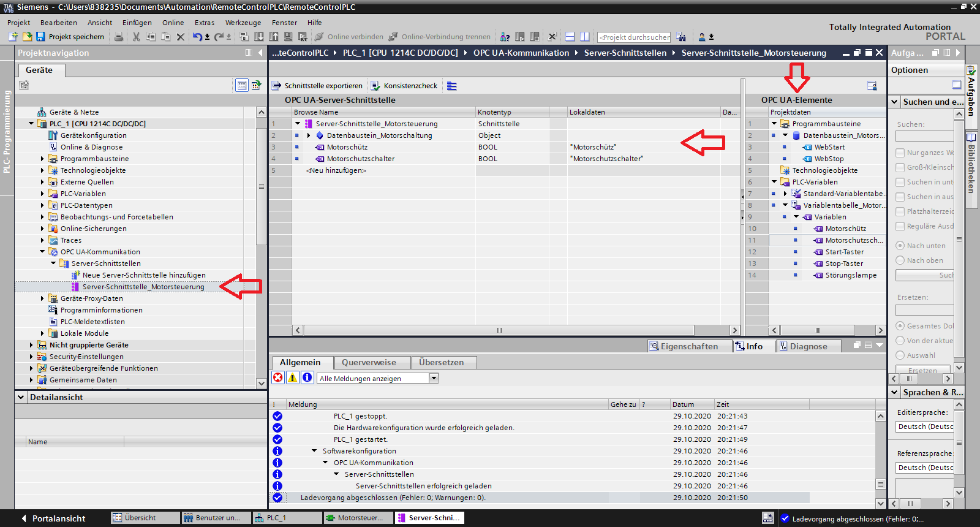Click the download to device icon

pyautogui.click(x=259, y=37)
